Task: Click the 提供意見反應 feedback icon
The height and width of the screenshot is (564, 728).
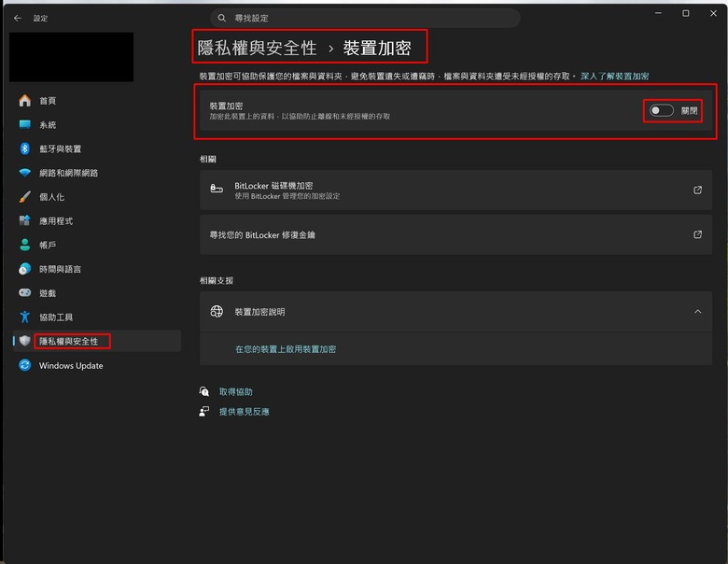Action: point(203,411)
